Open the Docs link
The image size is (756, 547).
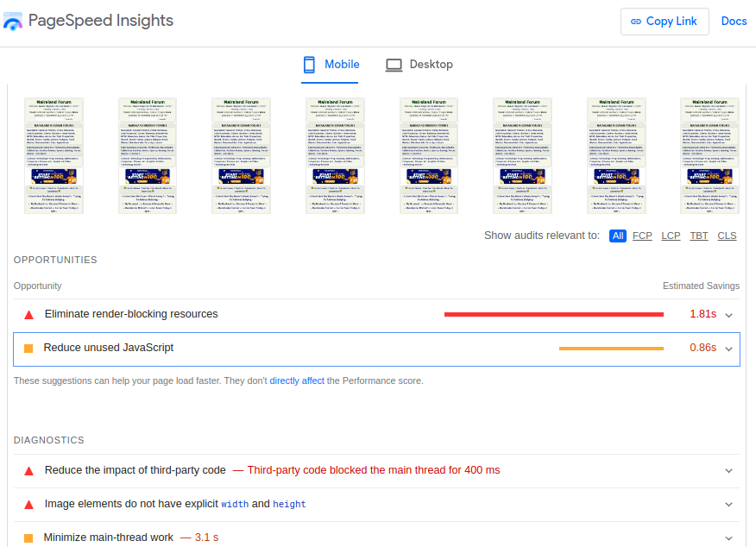tap(734, 22)
